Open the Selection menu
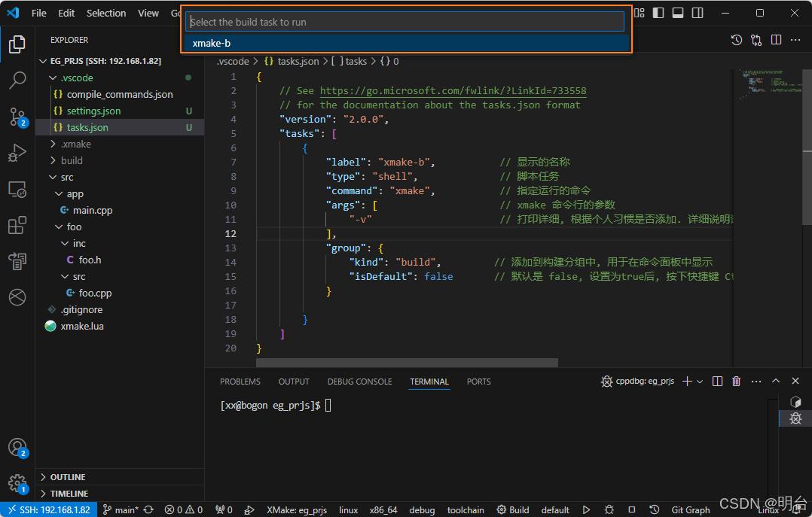Image resolution: width=812 pixels, height=517 pixels. click(106, 13)
